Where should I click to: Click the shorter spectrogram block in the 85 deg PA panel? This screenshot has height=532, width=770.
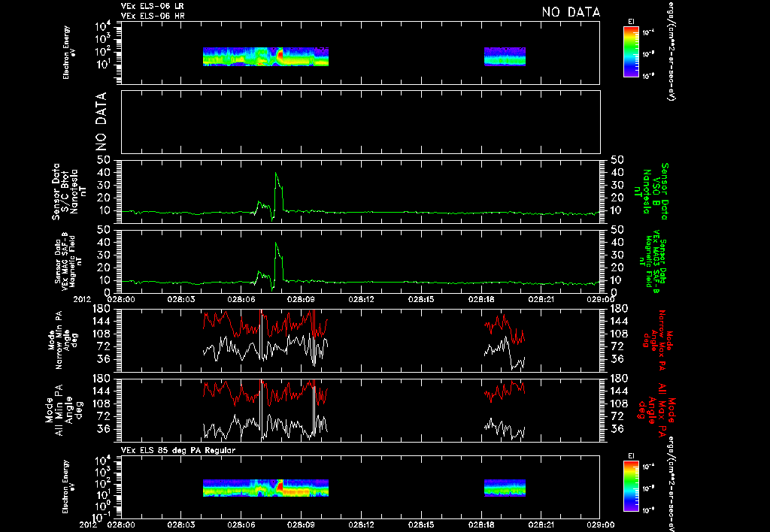(505, 488)
